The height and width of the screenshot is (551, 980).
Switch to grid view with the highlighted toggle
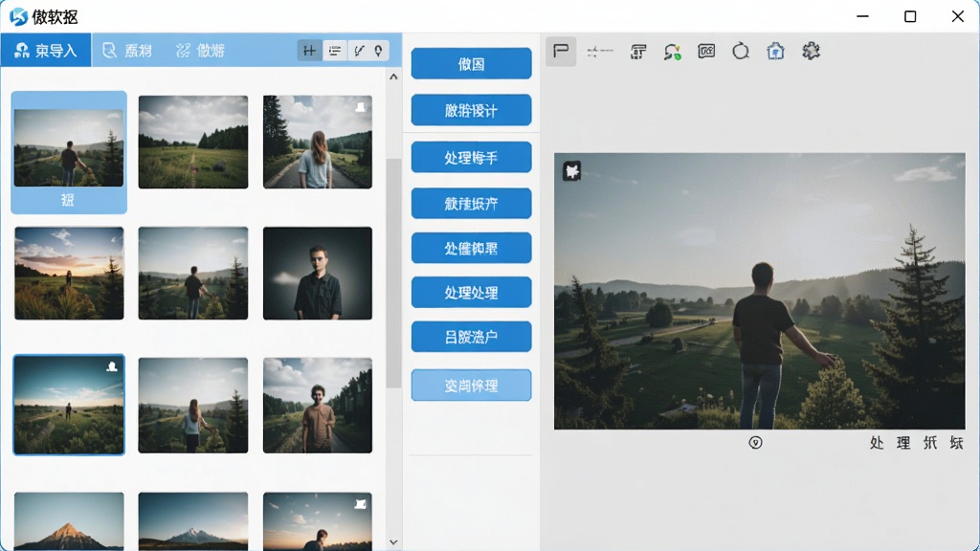[309, 51]
